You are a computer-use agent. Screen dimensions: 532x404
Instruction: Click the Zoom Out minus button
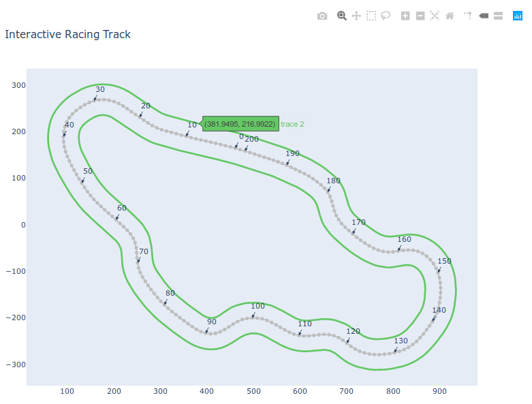click(420, 16)
